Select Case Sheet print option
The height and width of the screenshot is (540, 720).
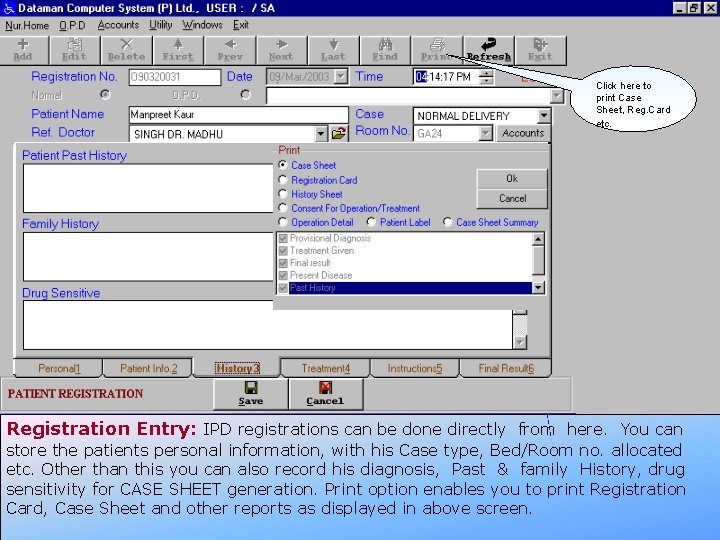283,165
